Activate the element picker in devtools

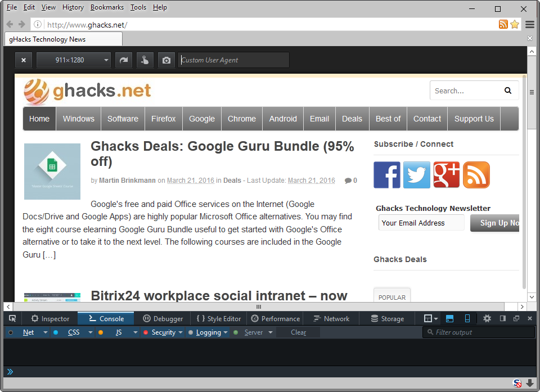click(12, 319)
